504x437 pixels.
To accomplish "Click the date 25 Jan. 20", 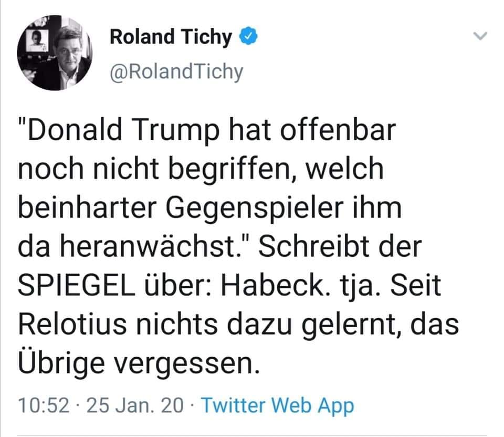I will tap(135, 405).
